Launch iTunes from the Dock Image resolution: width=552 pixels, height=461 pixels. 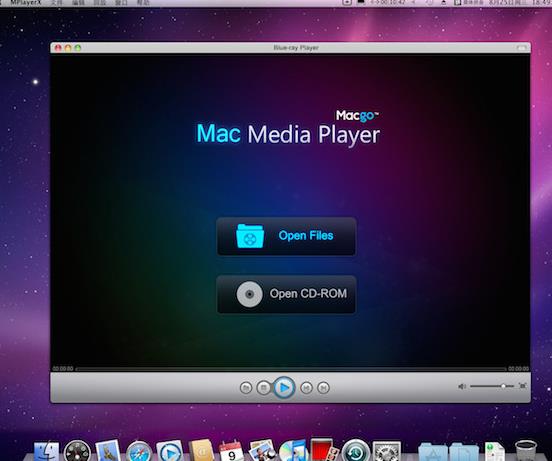coord(293,451)
